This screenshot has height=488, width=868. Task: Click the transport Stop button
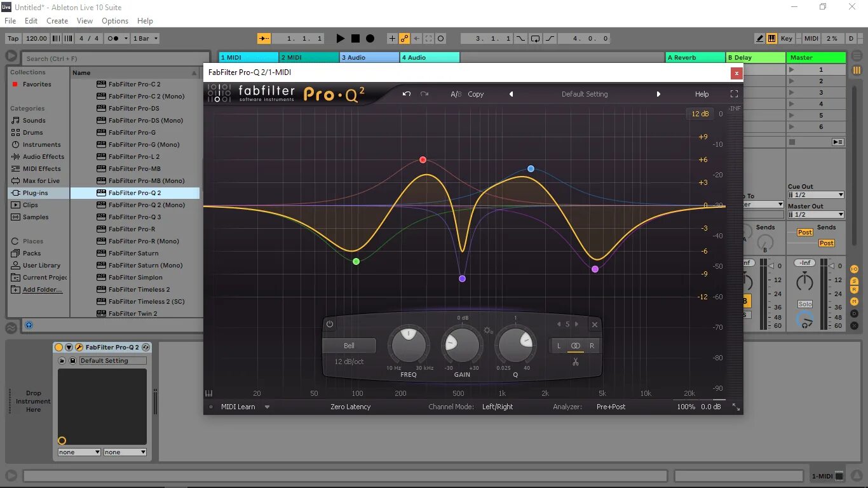(x=355, y=38)
